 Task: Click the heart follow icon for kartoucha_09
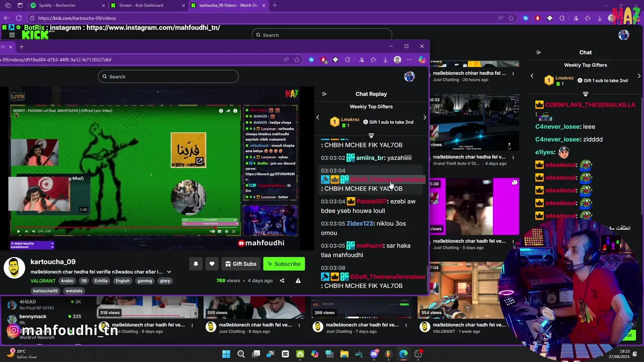click(212, 264)
